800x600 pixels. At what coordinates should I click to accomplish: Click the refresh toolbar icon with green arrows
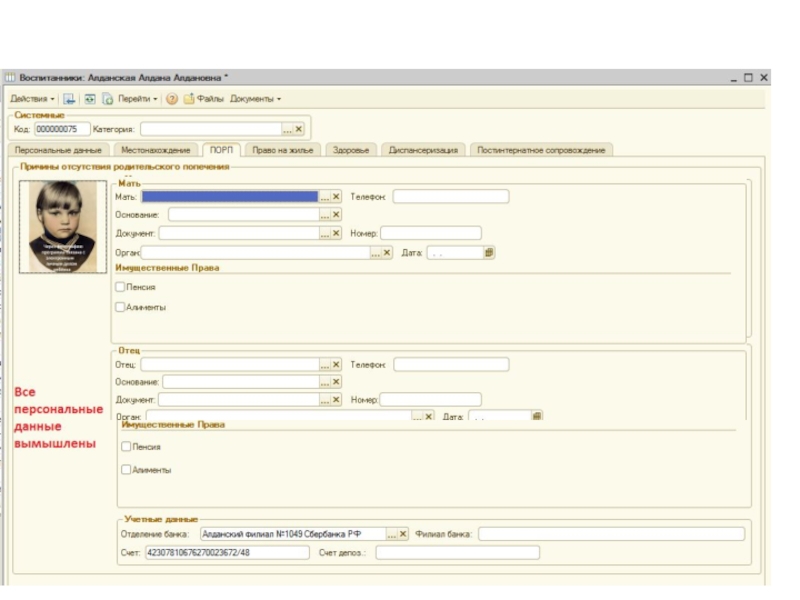[x=90, y=99]
